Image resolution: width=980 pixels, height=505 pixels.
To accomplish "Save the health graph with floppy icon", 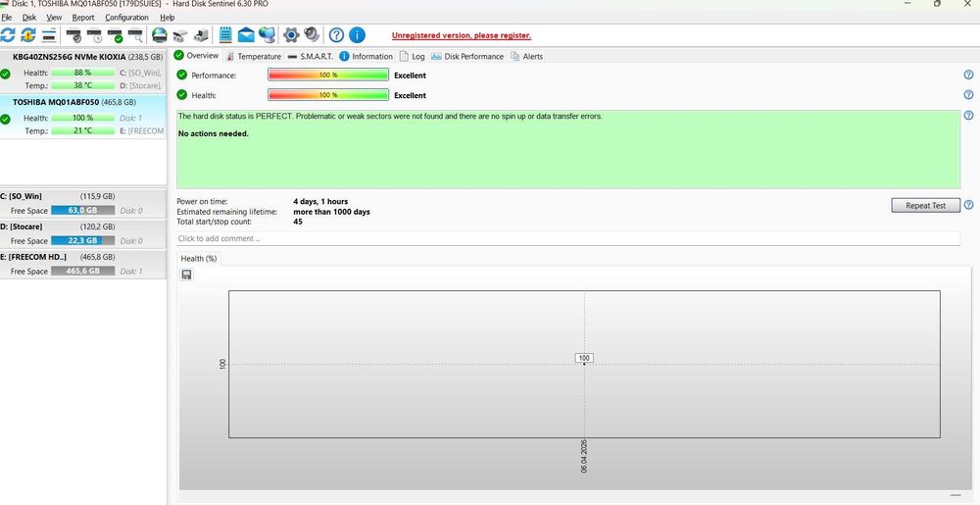I will [186, 275].
